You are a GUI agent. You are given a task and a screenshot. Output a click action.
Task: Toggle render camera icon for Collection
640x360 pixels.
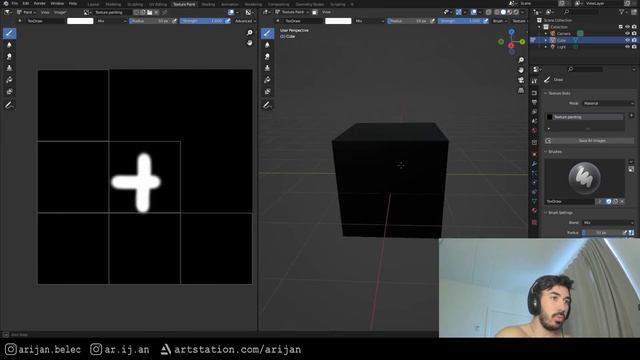click(x=634, y=27)
